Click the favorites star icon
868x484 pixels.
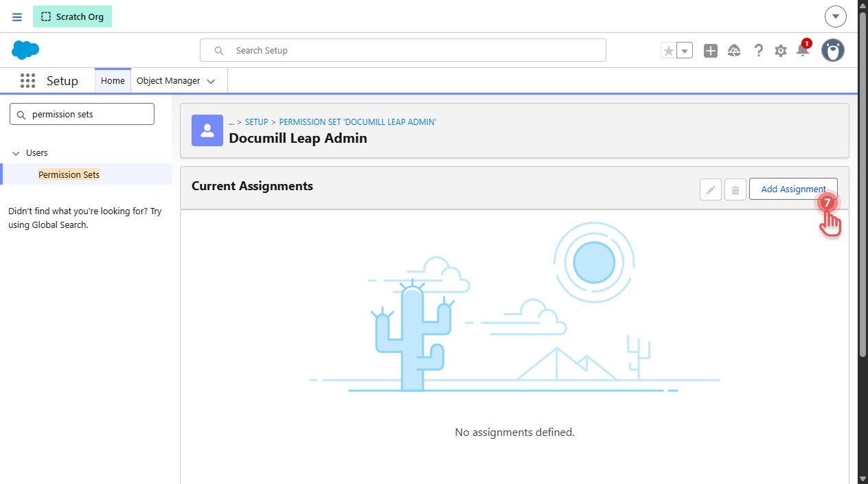pos(668,50)
